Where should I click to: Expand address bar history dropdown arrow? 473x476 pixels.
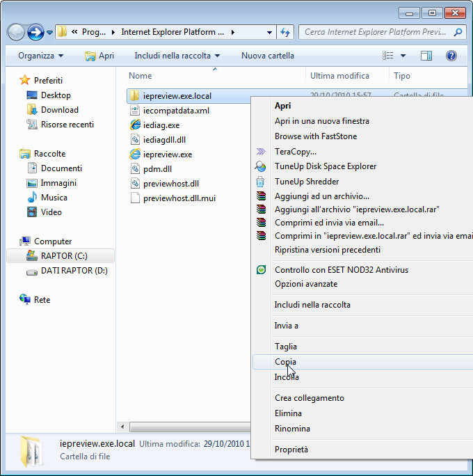click(269, 32)
